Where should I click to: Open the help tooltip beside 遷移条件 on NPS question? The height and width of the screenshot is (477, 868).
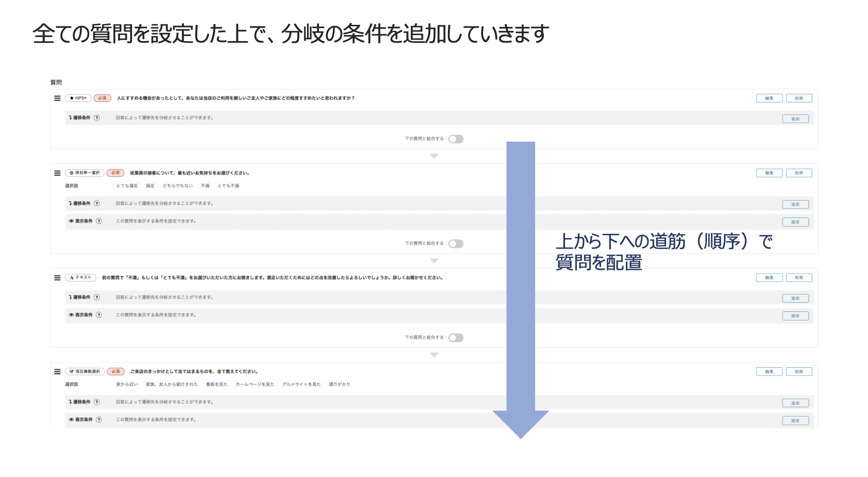[97, 118]
